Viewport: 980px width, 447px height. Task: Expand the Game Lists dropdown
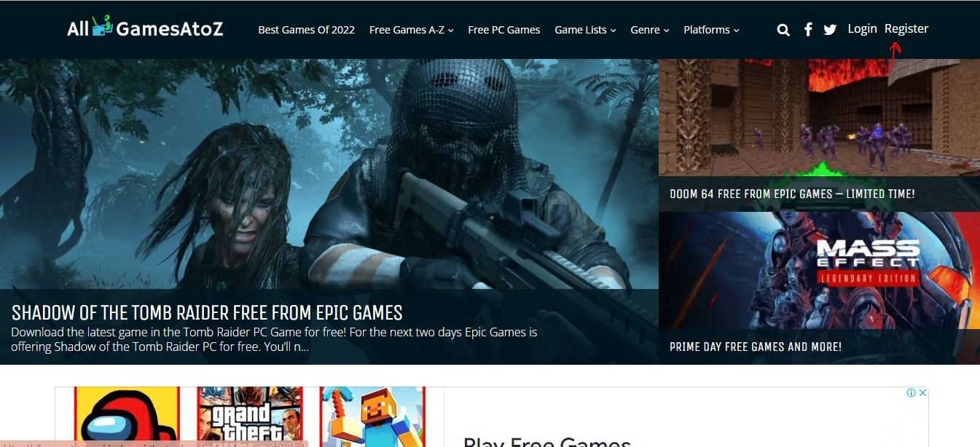click(x=585, y=30)
